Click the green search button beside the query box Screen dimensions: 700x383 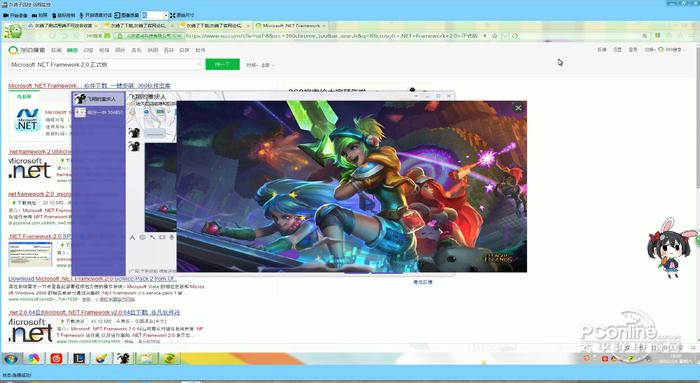click(222, 65)
